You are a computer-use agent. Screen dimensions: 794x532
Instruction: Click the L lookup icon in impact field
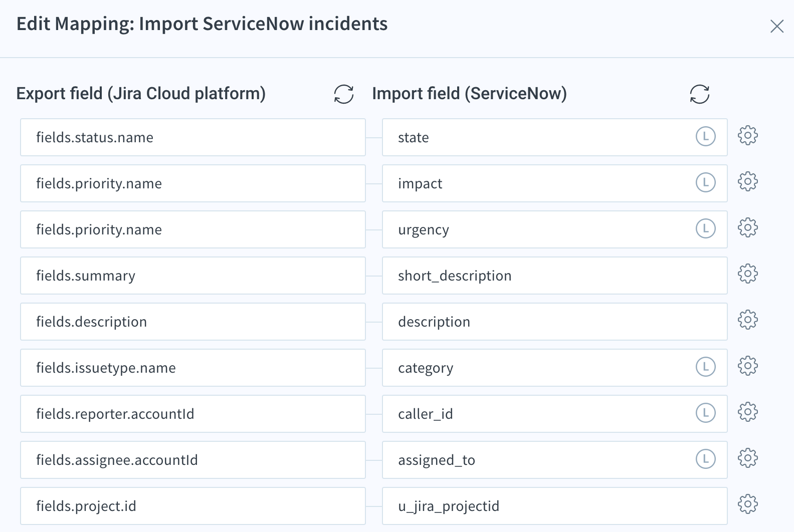point(706,182)
